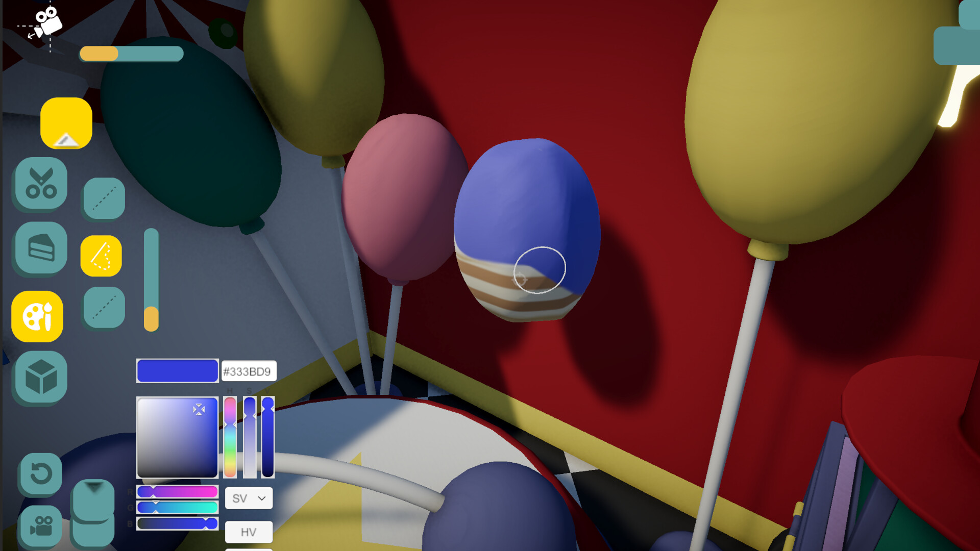
Task: Click the hex color field #333BD9
Action: point(249,371)
